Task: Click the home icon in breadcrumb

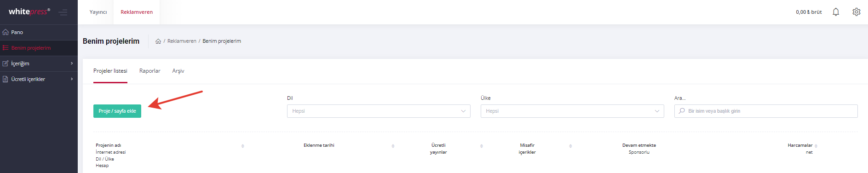Action: pos(158,41)
